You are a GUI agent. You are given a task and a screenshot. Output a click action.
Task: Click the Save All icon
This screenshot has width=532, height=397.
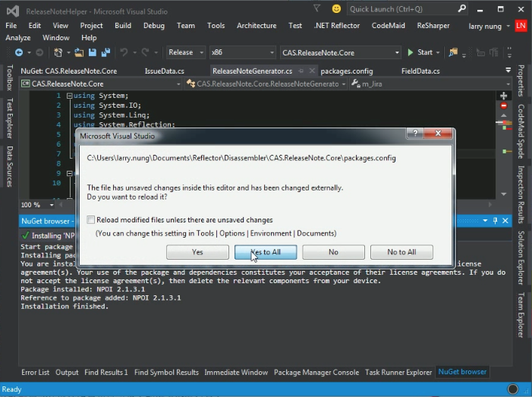click(105, 52)
